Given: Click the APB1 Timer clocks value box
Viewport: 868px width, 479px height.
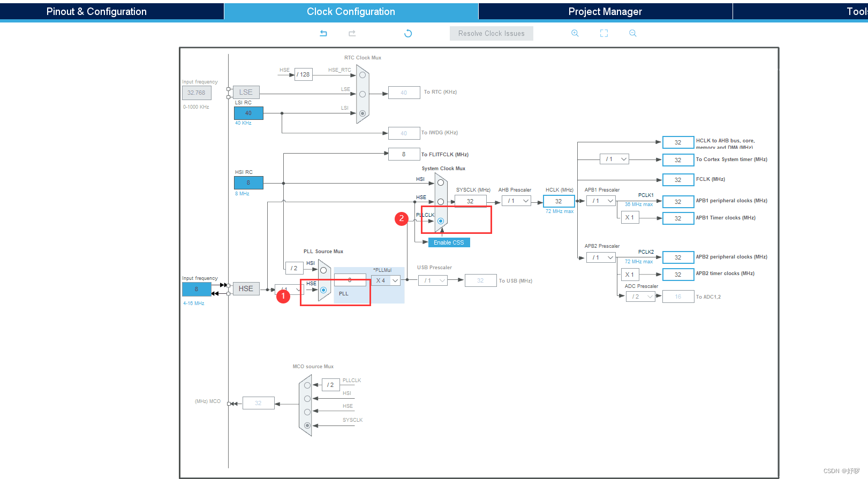Looking at the screenshot, I should coord(678,218).
